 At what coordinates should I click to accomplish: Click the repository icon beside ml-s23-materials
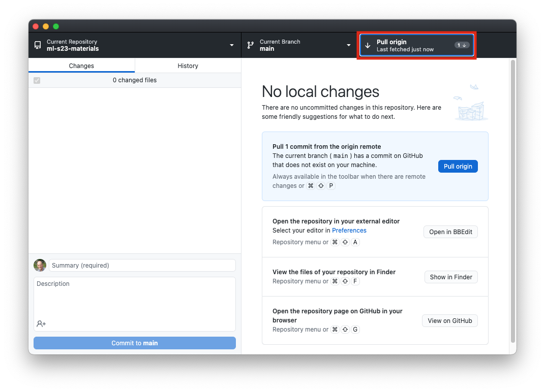pos(38,45)
